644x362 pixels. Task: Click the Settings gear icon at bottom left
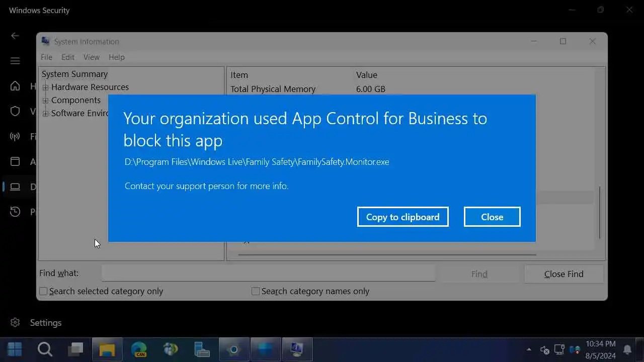pos(15,322)
